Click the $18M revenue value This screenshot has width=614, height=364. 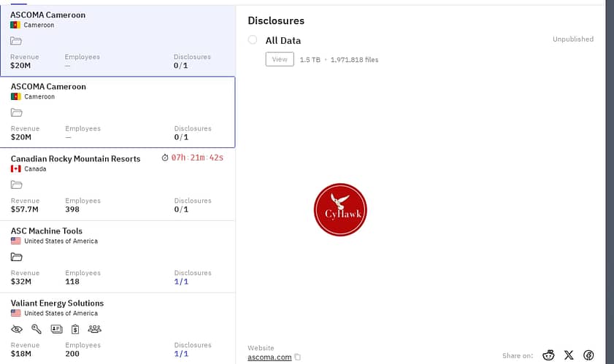point(20,354)
